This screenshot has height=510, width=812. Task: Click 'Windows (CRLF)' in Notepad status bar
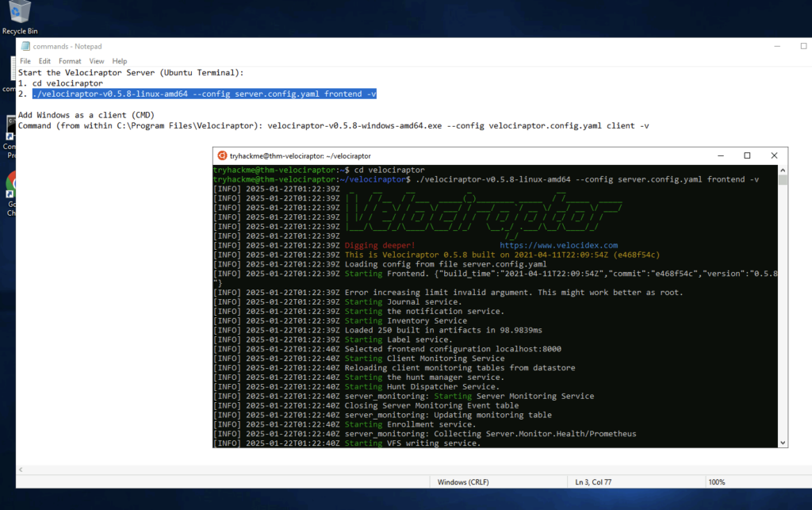(463, 482)
